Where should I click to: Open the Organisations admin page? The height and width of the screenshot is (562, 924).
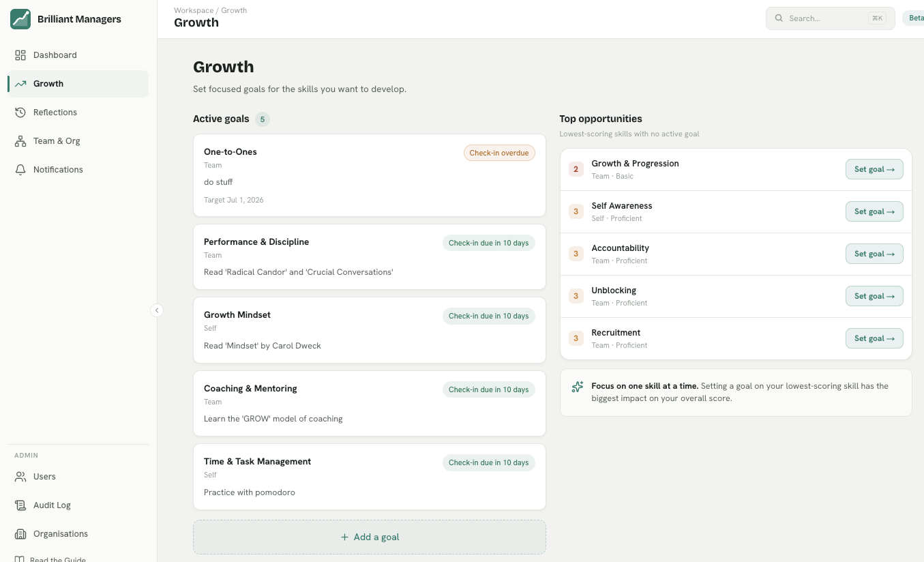pos(78,534)
